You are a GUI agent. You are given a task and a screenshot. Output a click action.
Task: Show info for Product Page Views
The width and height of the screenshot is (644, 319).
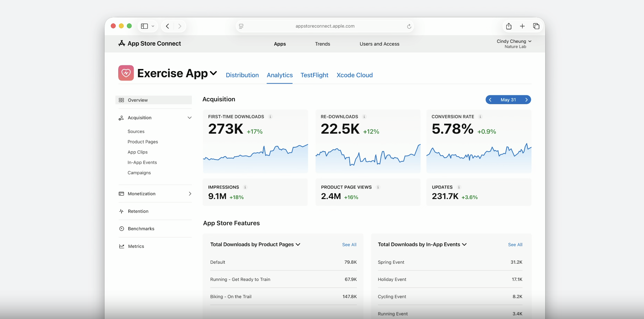[x=378, y=187]
